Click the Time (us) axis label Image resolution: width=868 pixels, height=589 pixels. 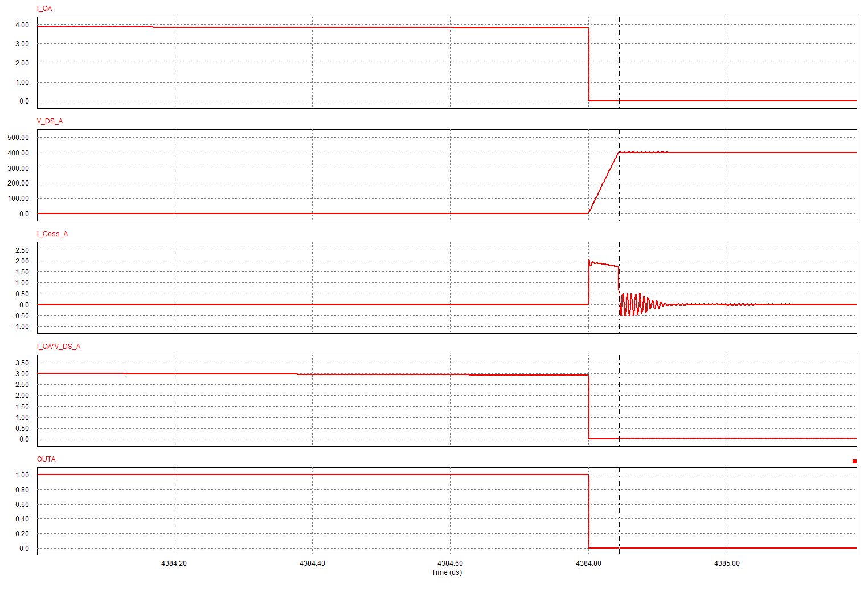coord(447,572)
